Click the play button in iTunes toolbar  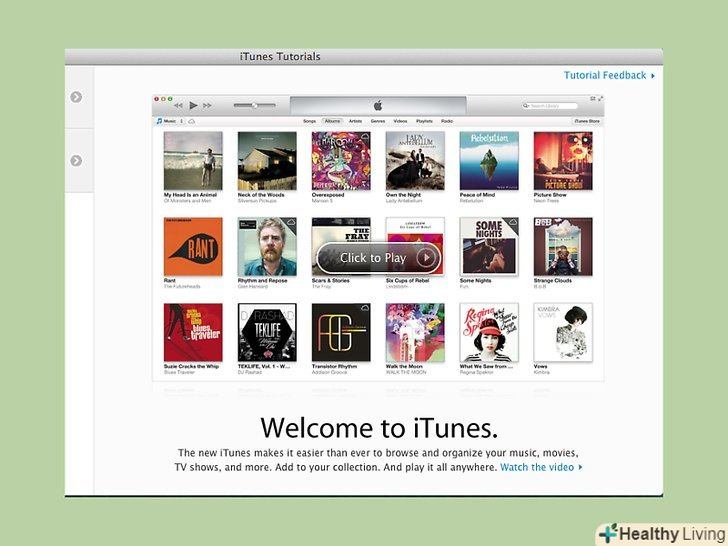point(194,105)
